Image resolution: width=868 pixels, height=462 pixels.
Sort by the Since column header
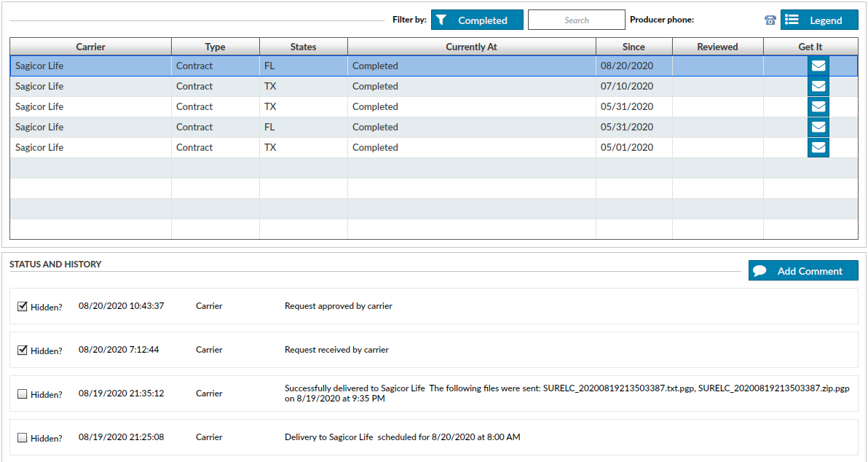click(x=634, y=47)
